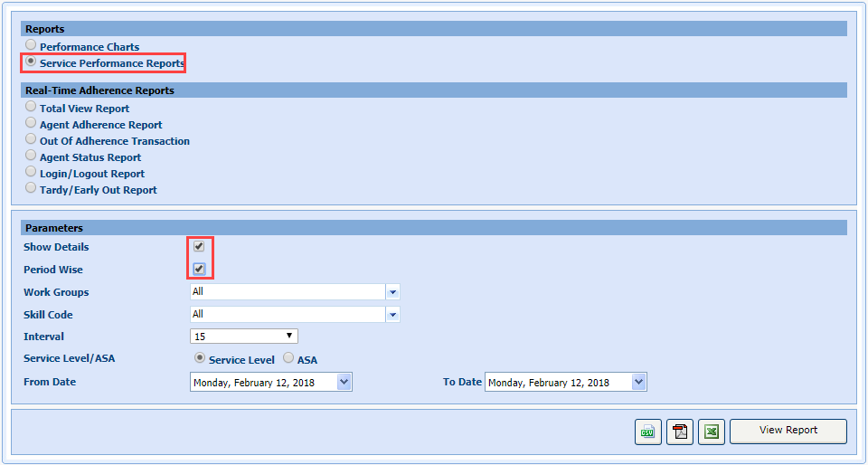
Task: Uncheck the Show Details checkbox
Action: pos(199,246)
